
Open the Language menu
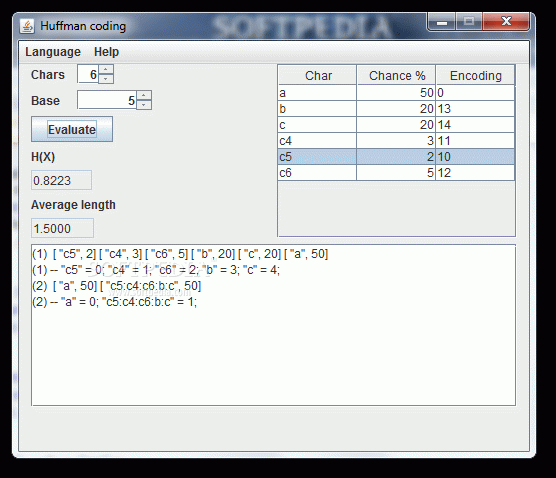[x=53, y=52]
